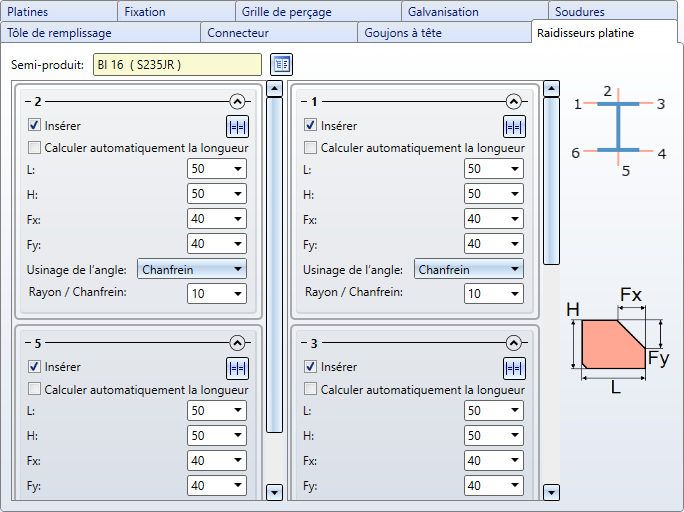Click copy values icon in stiffener 2 panel

(x=237, y=127)
